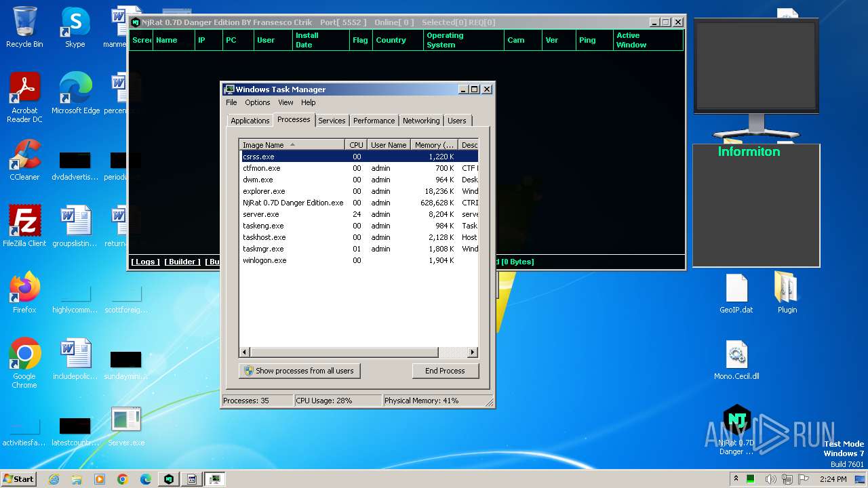Switch to the Performance tab
Screen dimensions: 868x488
(x=374, y=121)
